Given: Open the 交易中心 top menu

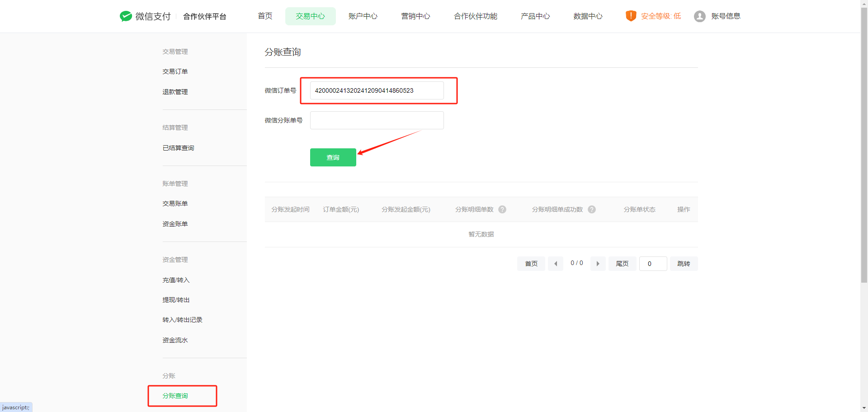Looking at the screenshot, I should [x=311, y=16].
